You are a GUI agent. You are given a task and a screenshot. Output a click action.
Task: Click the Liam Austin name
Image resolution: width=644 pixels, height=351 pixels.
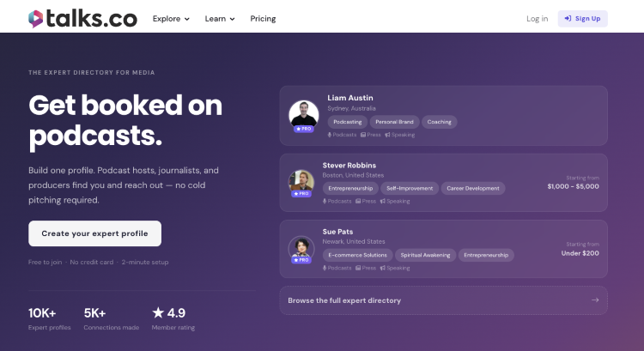(350, 98)
